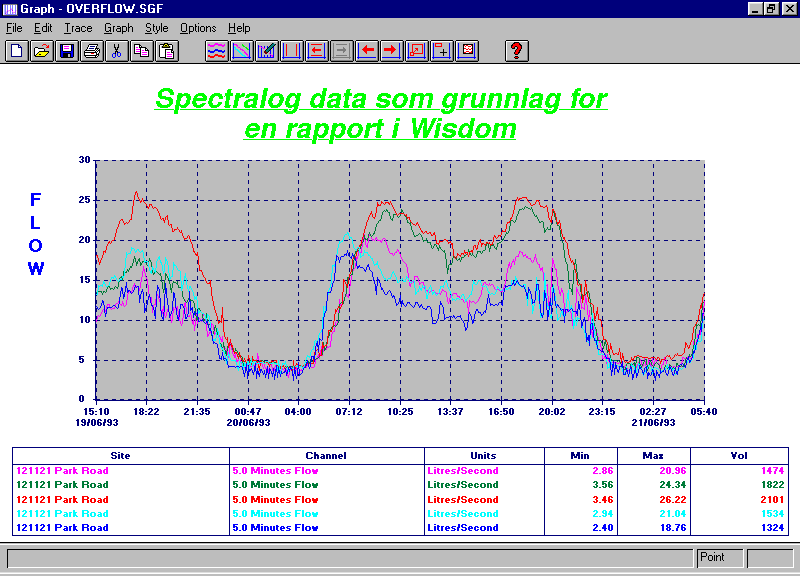Click the red trace max value 26.22

click(x=673, y=499)
